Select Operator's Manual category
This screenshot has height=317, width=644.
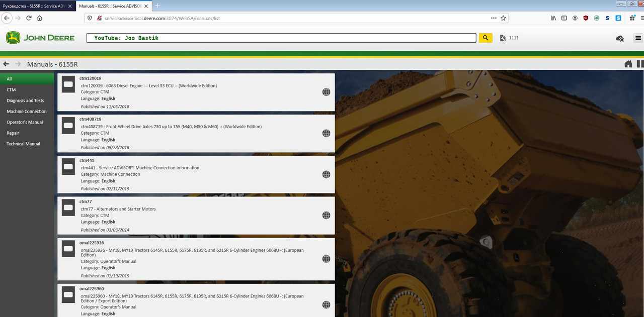(x=27, y=122)
